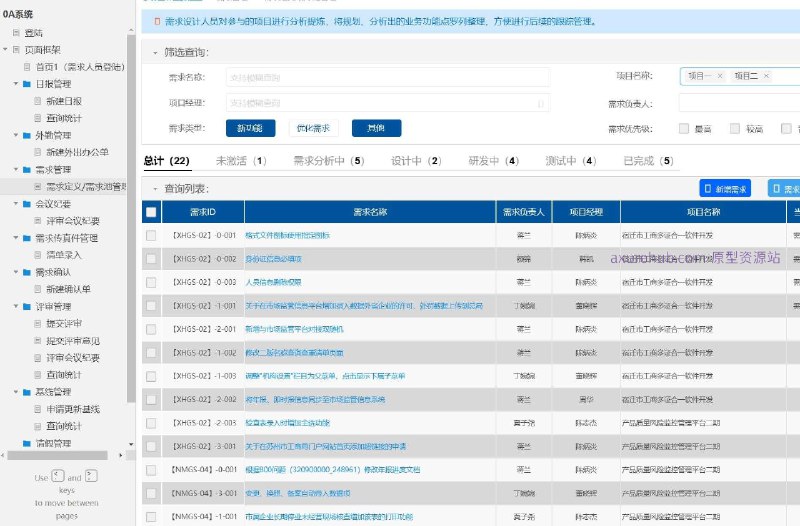
Task: Tick the checkbox for row [XHGS-02]-0-003
Action: [151, 282]
